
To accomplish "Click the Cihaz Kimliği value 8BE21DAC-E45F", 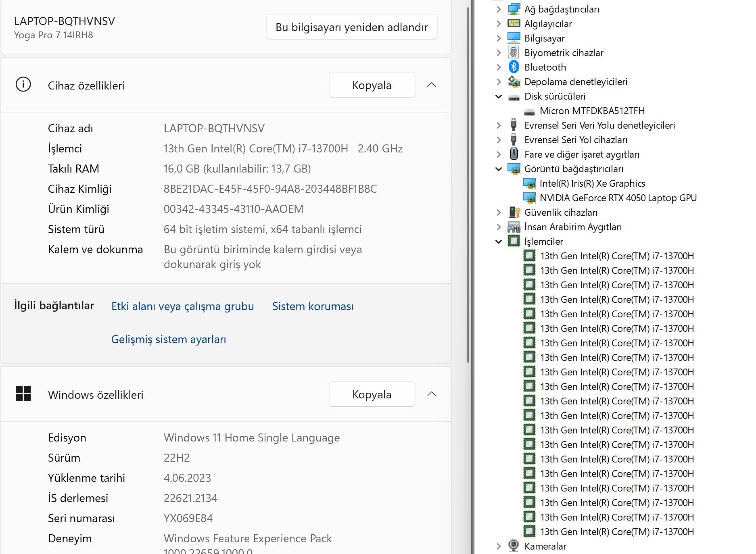I will click(270, 189).
